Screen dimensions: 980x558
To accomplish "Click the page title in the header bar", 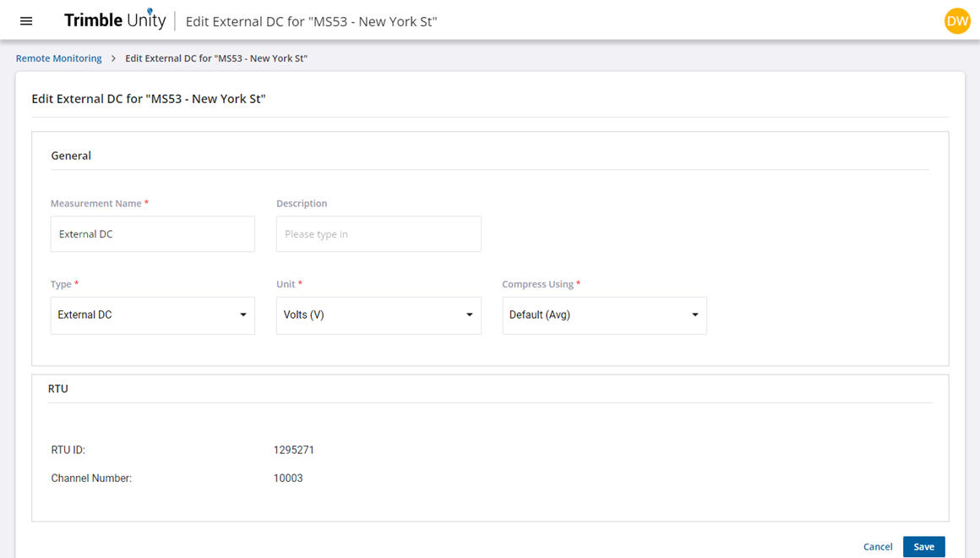I will (x=311, y=21).
